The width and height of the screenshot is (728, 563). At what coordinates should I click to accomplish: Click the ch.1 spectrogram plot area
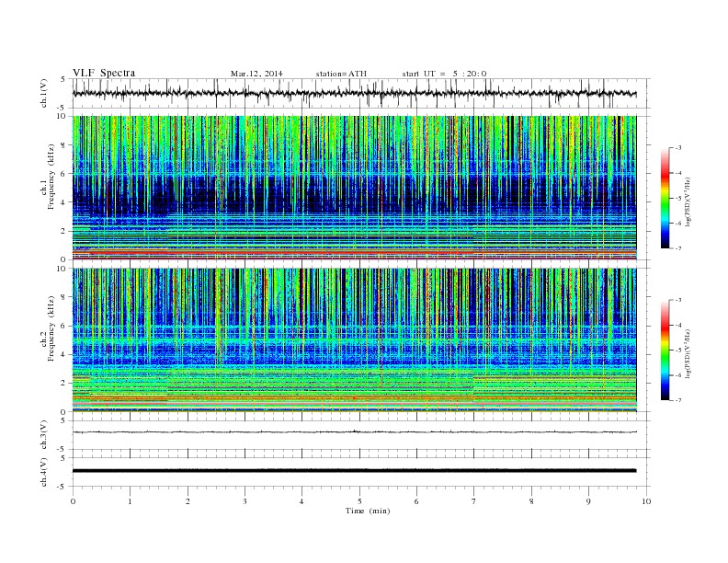click(x=354, y=188)
